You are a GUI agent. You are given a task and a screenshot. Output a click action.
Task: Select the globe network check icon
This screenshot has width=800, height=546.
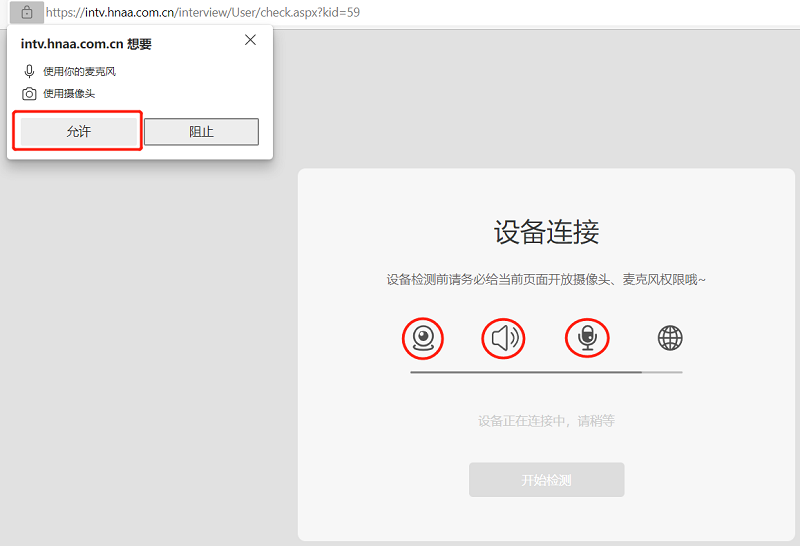point(670,339)
